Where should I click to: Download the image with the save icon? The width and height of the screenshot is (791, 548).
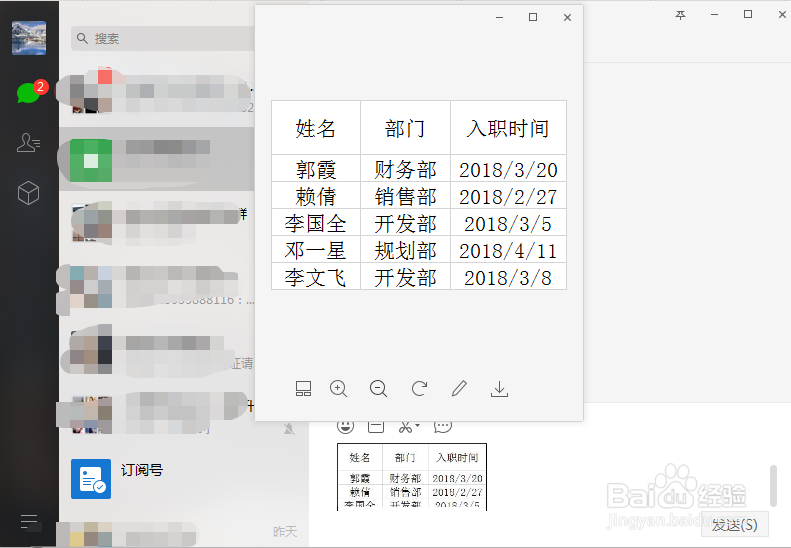pyautogui.click(x=499, y=389)
